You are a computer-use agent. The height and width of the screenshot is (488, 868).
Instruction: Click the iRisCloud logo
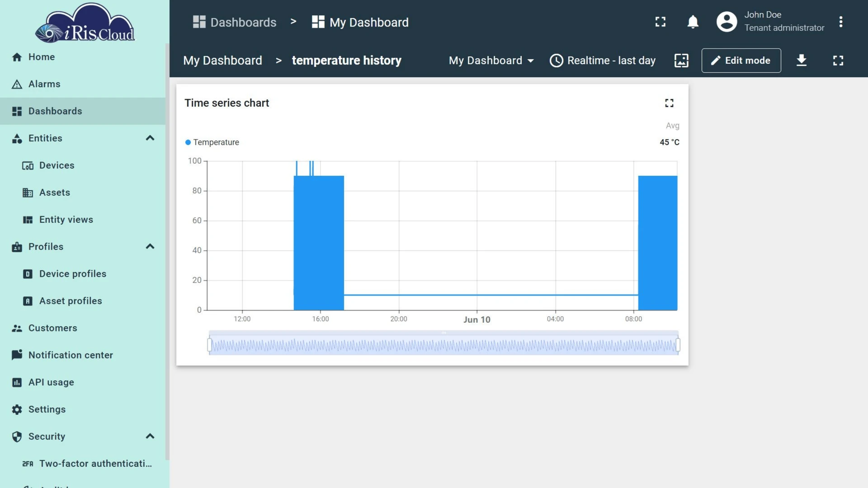[x=85, y=23]
